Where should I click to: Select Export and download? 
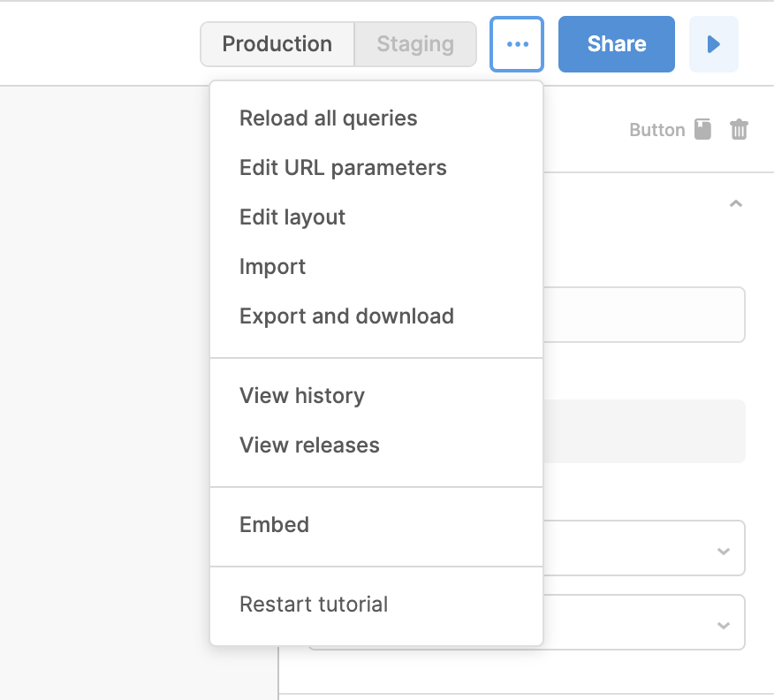pyautogui.click(x=376, y=316)
